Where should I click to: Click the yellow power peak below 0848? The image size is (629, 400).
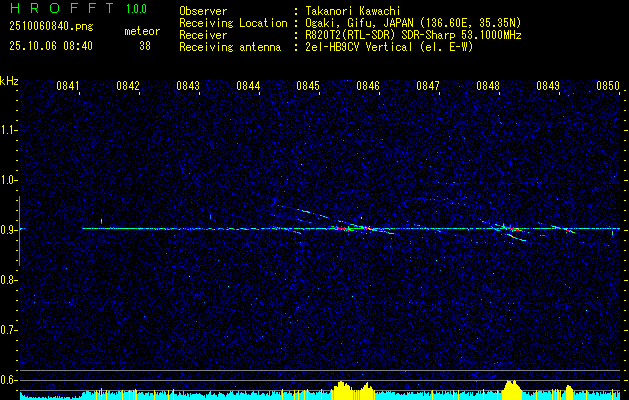click(512, 390)
